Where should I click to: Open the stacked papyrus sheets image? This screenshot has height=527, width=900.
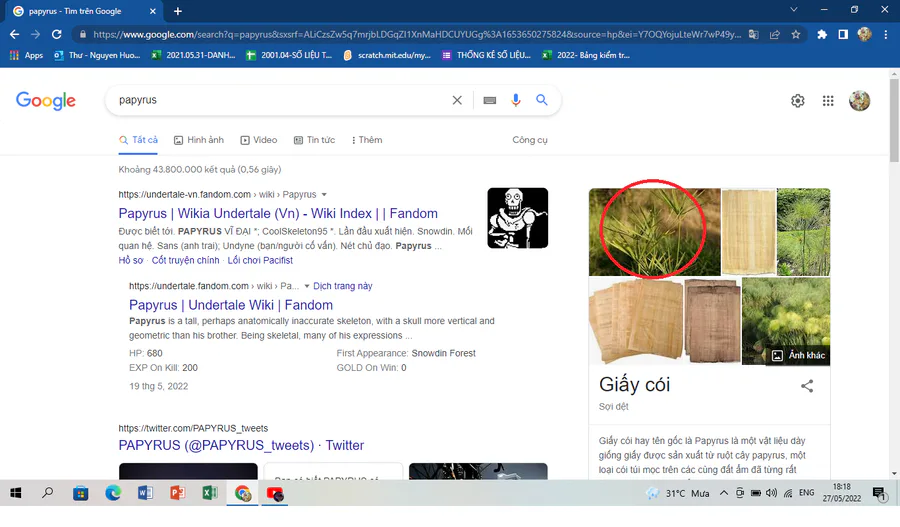pos(636,321)
